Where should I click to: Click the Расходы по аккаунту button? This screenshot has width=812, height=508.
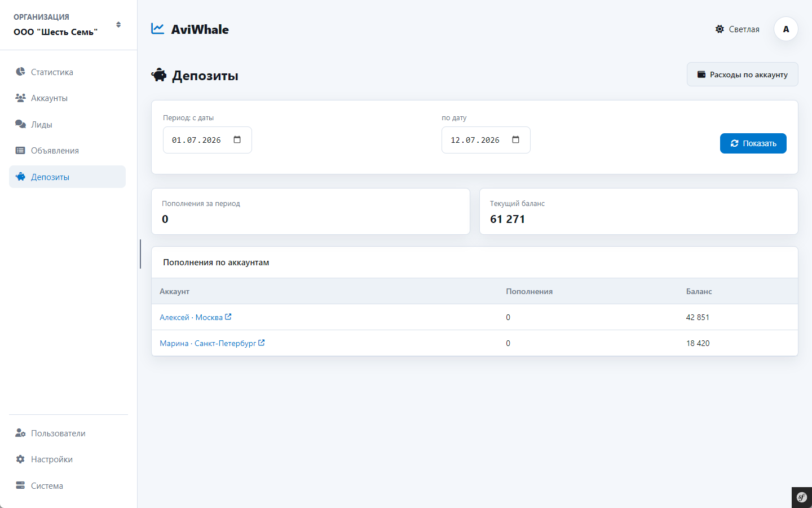pos(742,75)
